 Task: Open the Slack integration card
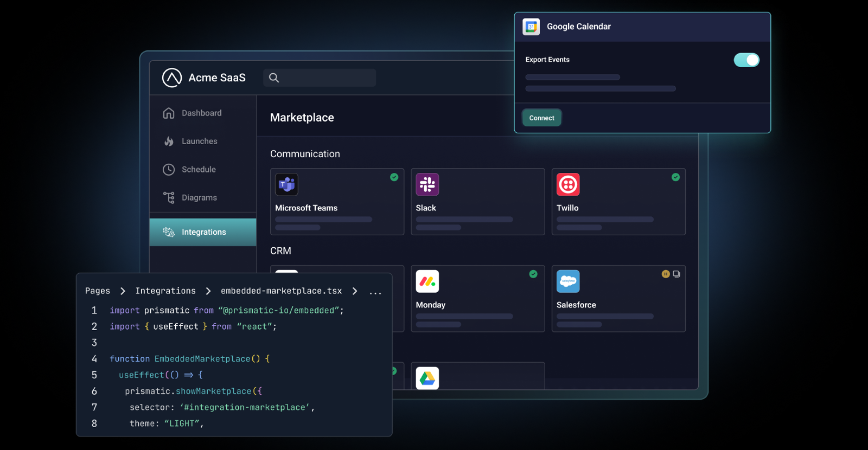click(477, 202)
